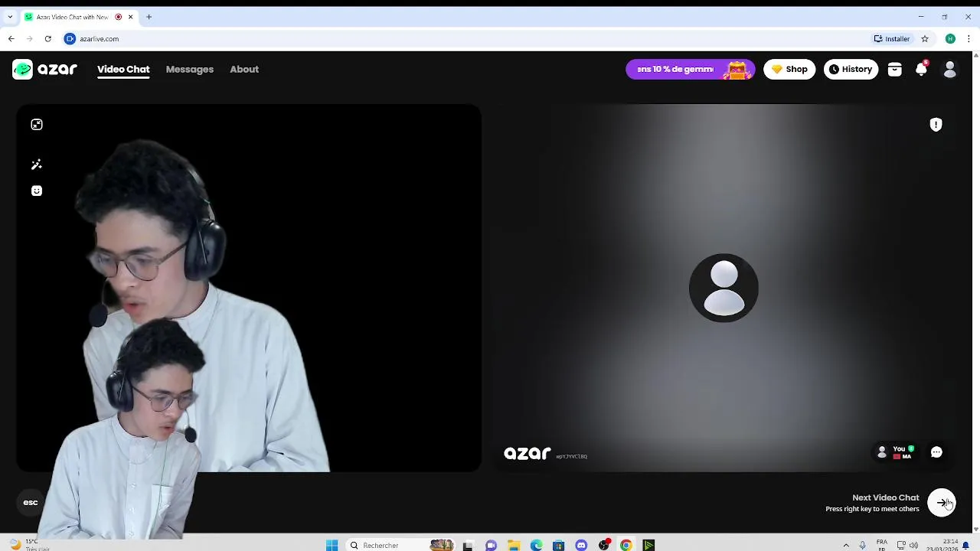Open File Explorer from the taskbar
The width and height of the screenshot is (980, 551).
point(513,546)
